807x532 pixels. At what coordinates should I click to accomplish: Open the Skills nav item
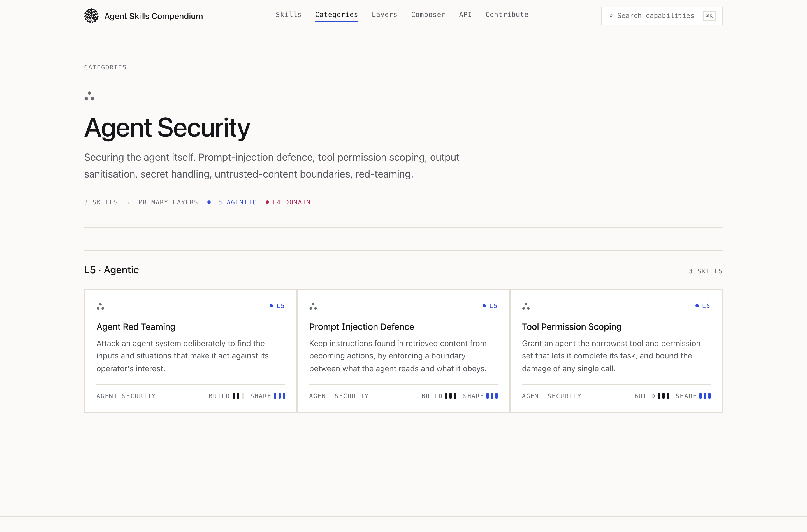(289, 15)
